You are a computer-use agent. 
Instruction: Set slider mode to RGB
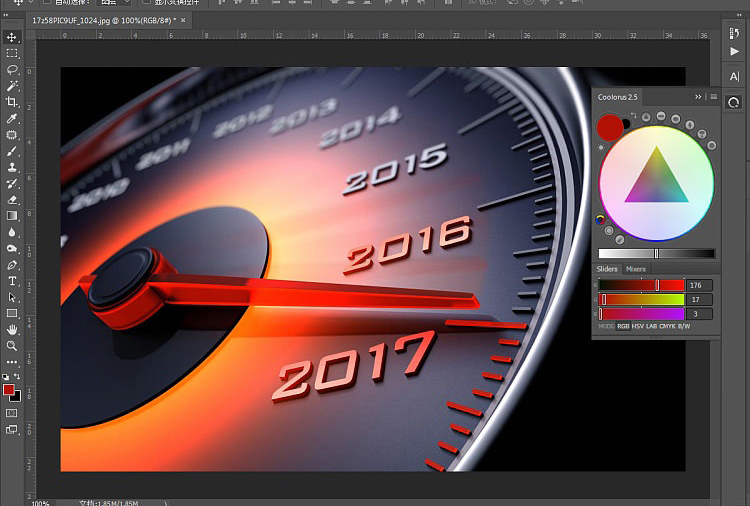point(623,326)
